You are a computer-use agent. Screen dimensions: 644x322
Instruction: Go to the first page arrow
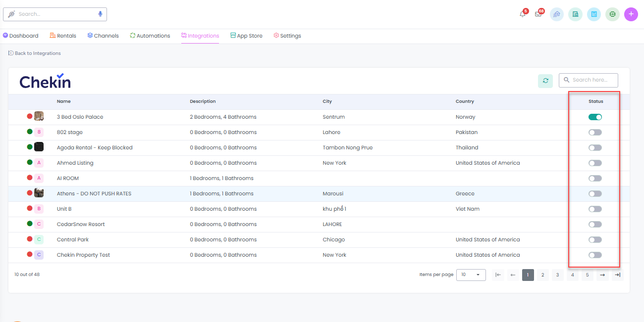pos(498,275)
